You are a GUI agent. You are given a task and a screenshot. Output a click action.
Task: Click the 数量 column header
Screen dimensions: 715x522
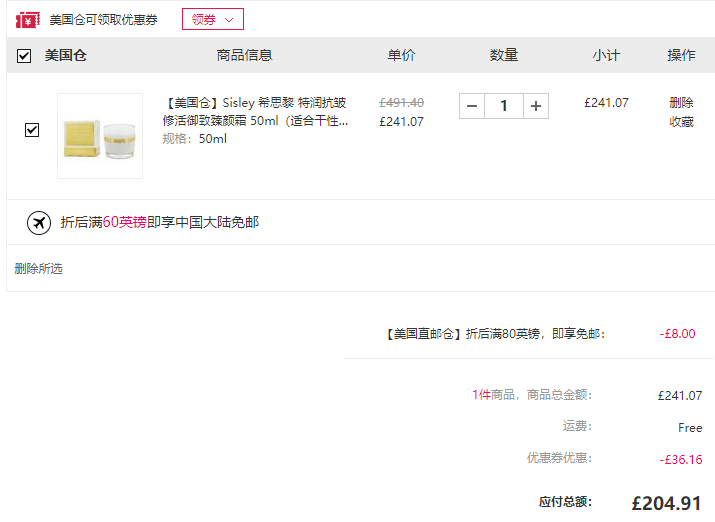(x=504, y=55)
